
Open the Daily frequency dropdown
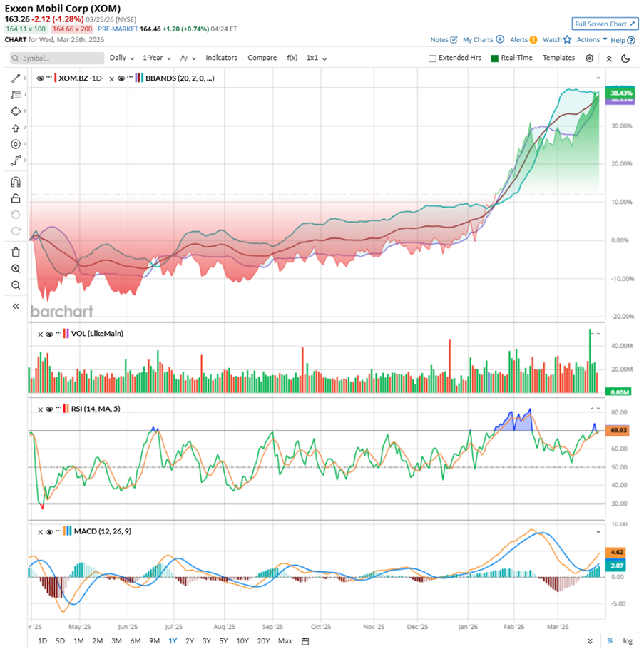pyautogui.click(x=122, y=58)
